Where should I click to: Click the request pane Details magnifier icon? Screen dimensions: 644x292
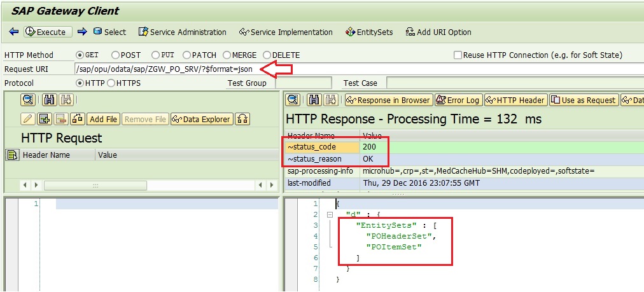[x=27, y=99]
